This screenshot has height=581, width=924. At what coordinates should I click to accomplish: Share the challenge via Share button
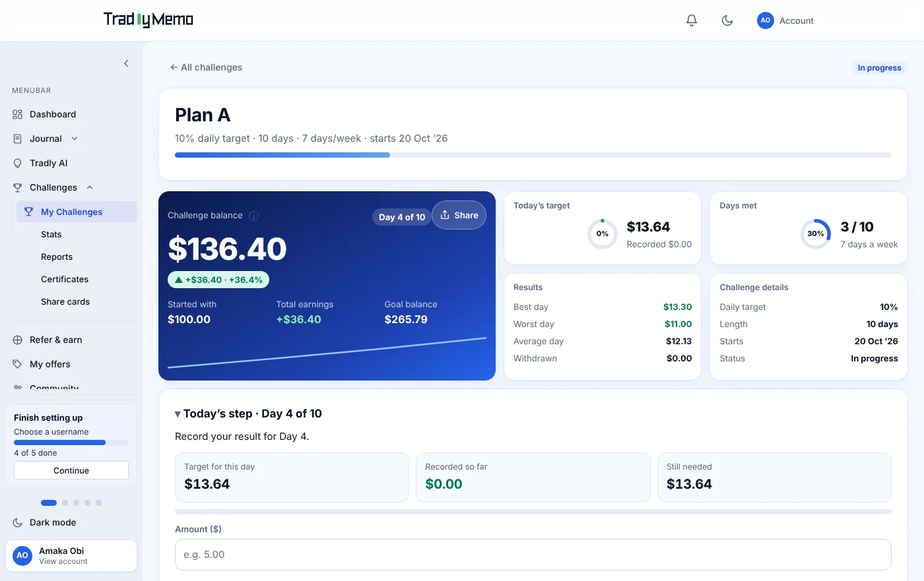[459, 215]
